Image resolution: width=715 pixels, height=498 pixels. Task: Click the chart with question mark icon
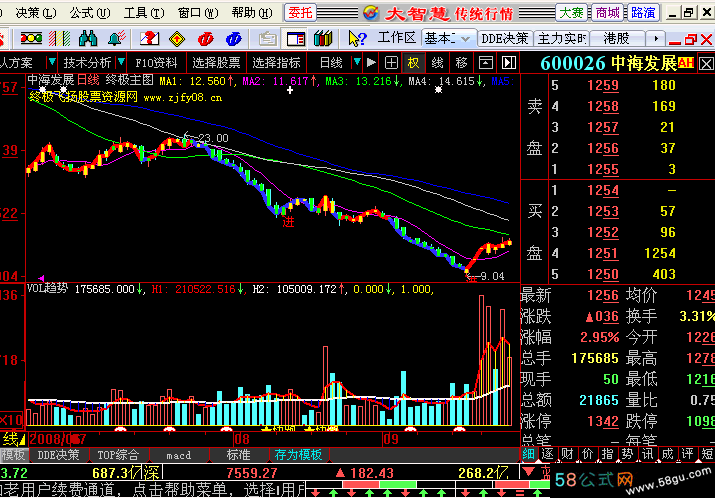click(x=149, y=39)
